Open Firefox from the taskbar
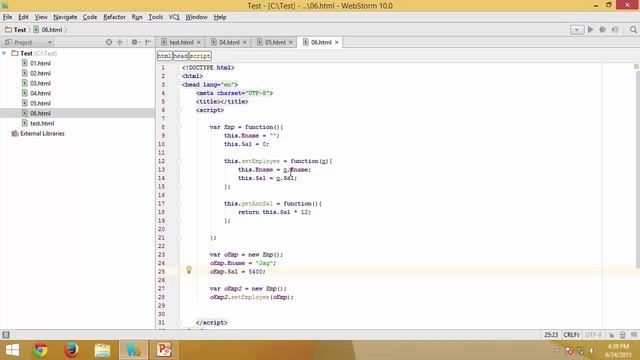This screenshot has height=360, width=640. tap(71, 350)
